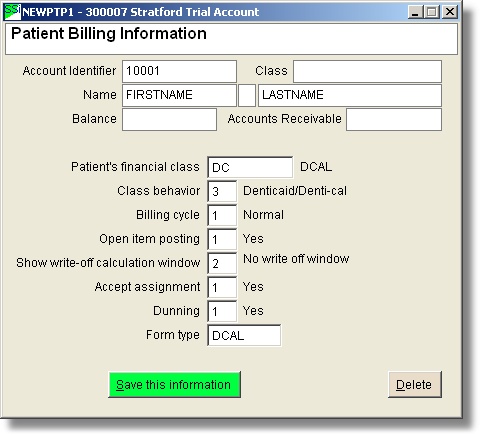Click the Patient's financial class label

135,167
